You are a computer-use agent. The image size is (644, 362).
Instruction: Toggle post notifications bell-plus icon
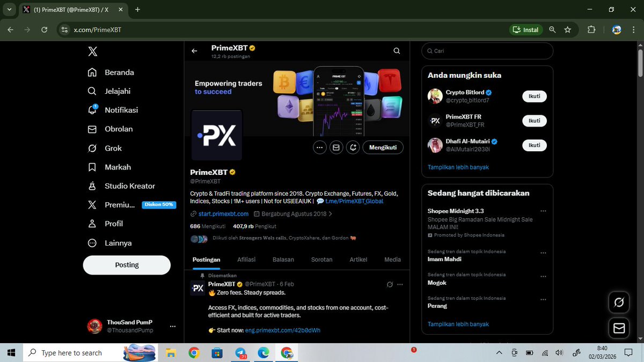pyautogui.click(x=353, y=147)
